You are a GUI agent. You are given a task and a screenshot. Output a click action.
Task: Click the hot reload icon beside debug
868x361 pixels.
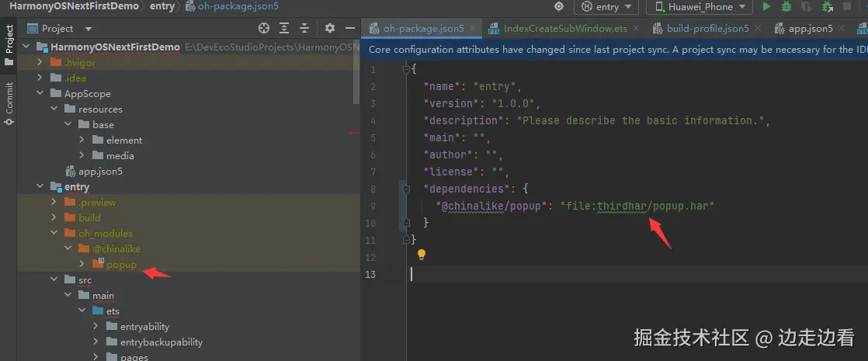pos(807,7)
